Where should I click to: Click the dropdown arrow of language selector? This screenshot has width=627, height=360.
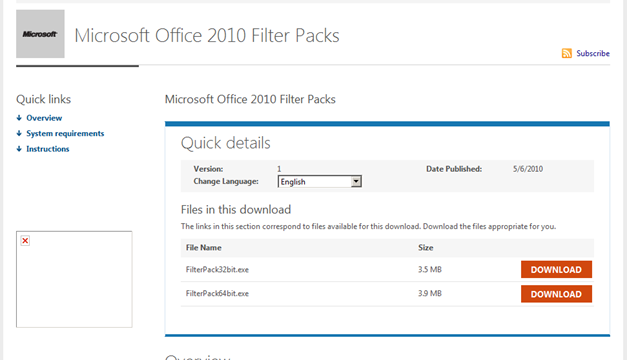tap(356, 182)
